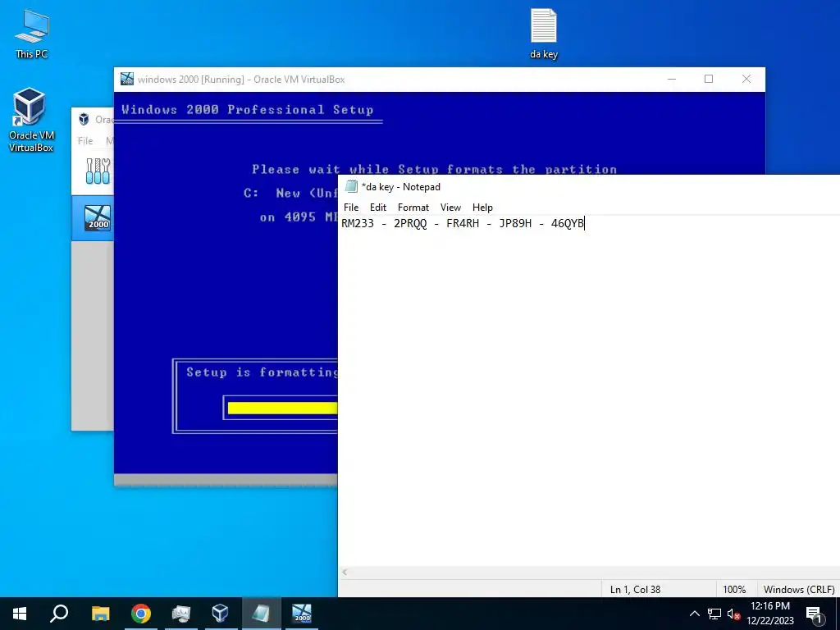Click into Notepad text area
This screenshot has width=840, height=630.
pos(589,391)
